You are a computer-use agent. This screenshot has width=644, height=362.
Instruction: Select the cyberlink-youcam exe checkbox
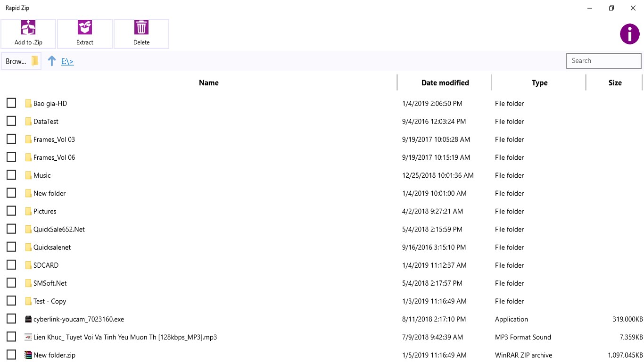click(11, 319)
